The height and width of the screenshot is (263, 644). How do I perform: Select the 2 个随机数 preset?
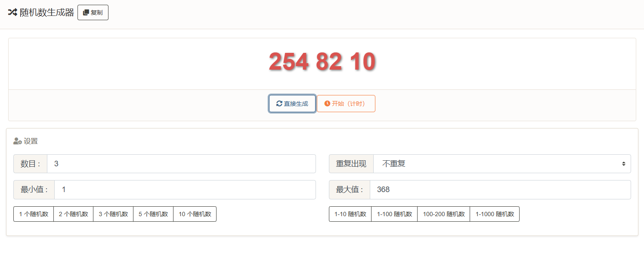pos(73,214)
